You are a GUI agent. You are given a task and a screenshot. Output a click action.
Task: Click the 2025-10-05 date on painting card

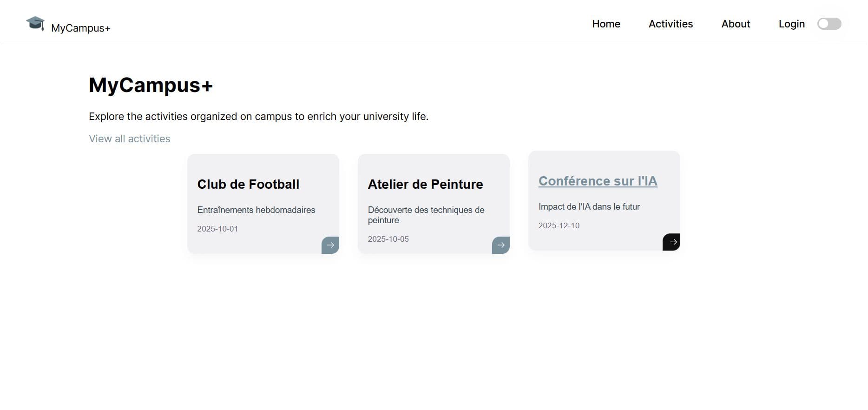coord(388,239)
